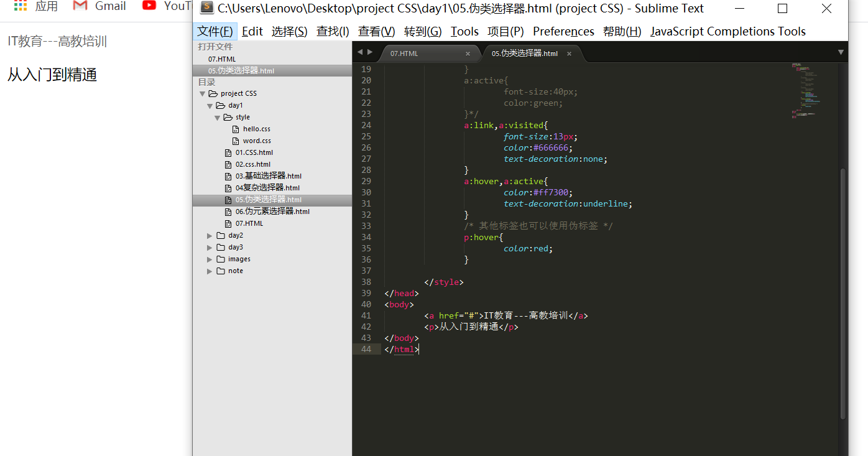Go to next tab with right arrow
This screenshot has width=868, height=456.
pos(370,52)
